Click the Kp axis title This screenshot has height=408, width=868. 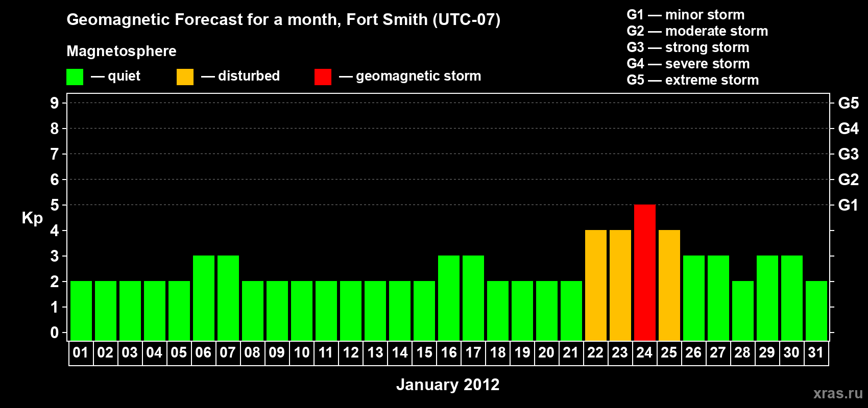point(32,219)
